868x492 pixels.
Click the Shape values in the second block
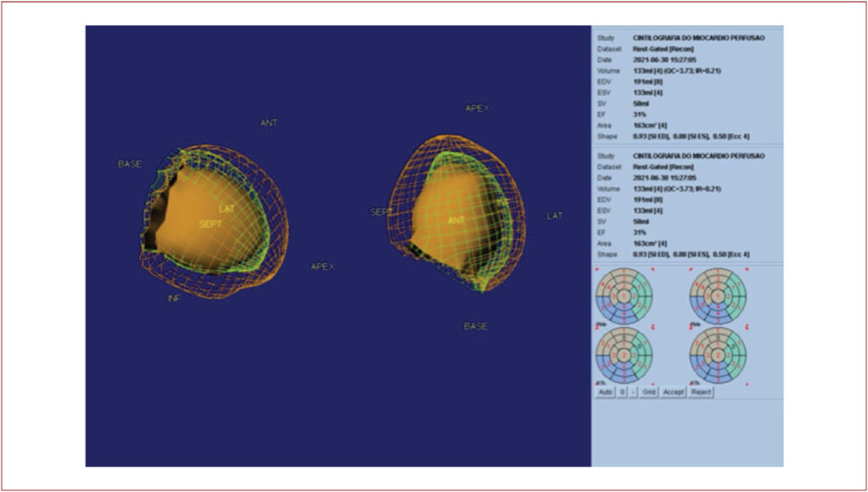[x=692, y=254]
